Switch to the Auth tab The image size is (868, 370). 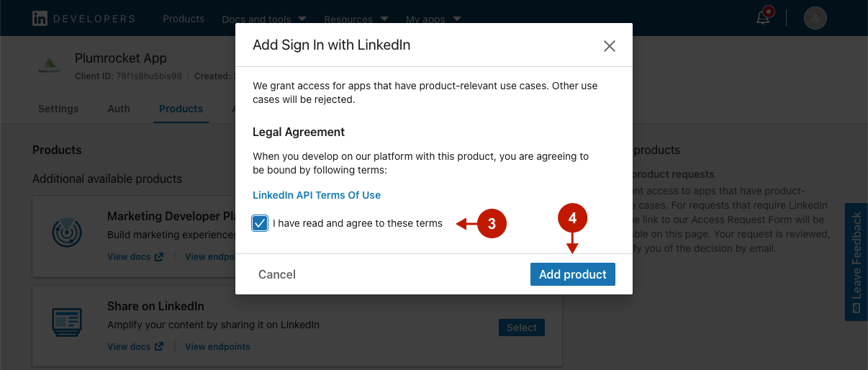(x=119, y=109)
